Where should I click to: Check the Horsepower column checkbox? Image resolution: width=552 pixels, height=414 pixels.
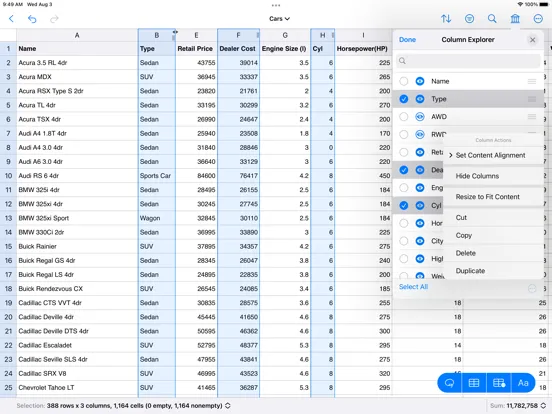(x=404, y=223)
